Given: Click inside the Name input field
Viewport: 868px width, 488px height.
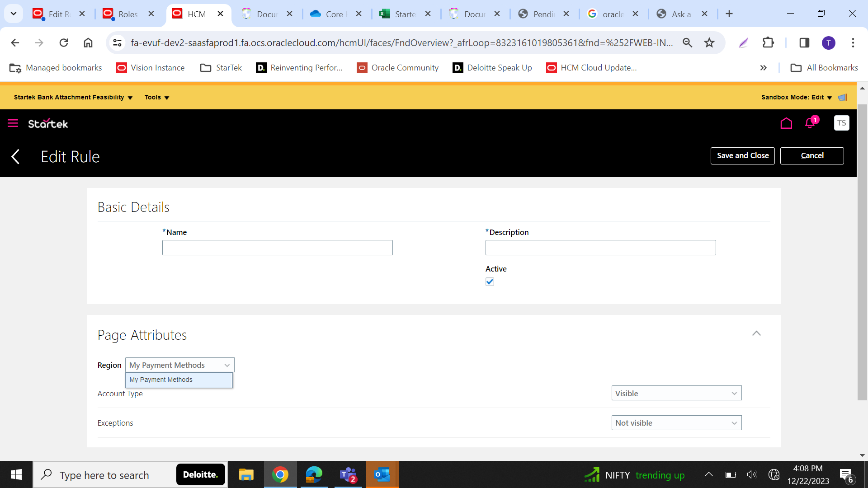Looking at the screenshot, I should click(x=277, y=247).
